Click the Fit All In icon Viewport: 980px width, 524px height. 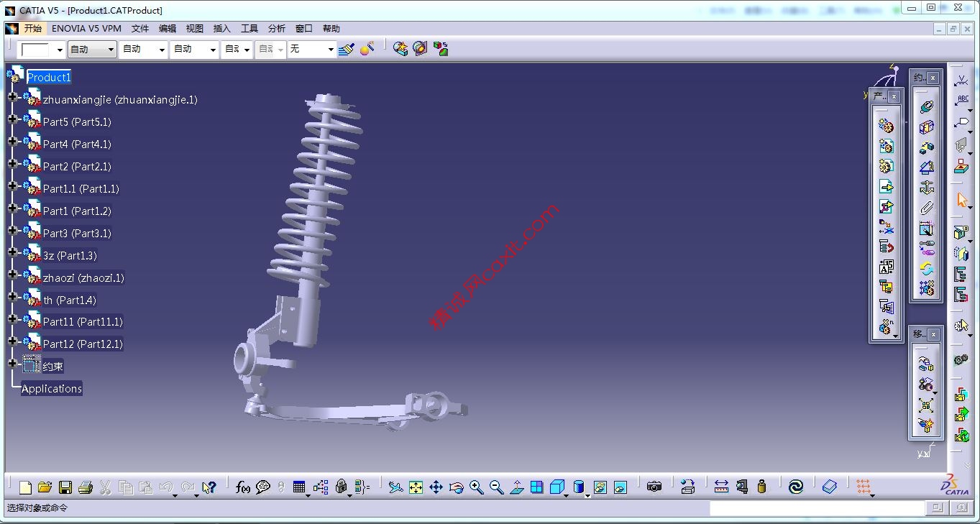tap(416, 487)
